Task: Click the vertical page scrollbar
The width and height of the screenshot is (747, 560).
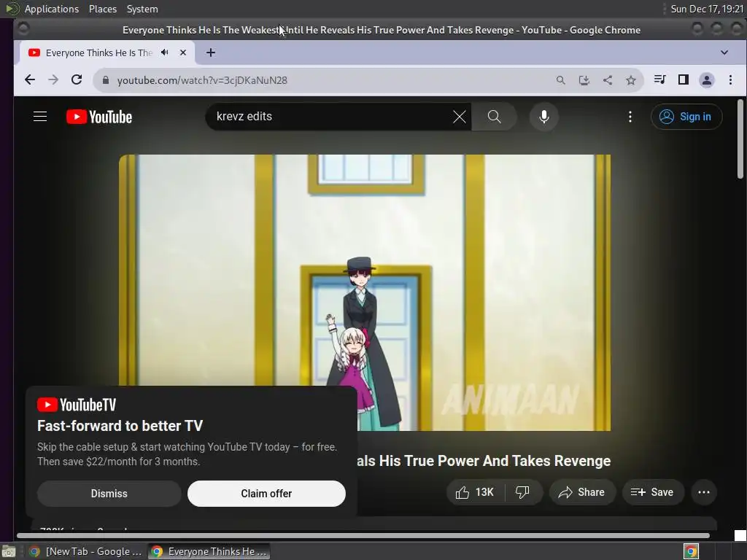Action: point(740,139)
